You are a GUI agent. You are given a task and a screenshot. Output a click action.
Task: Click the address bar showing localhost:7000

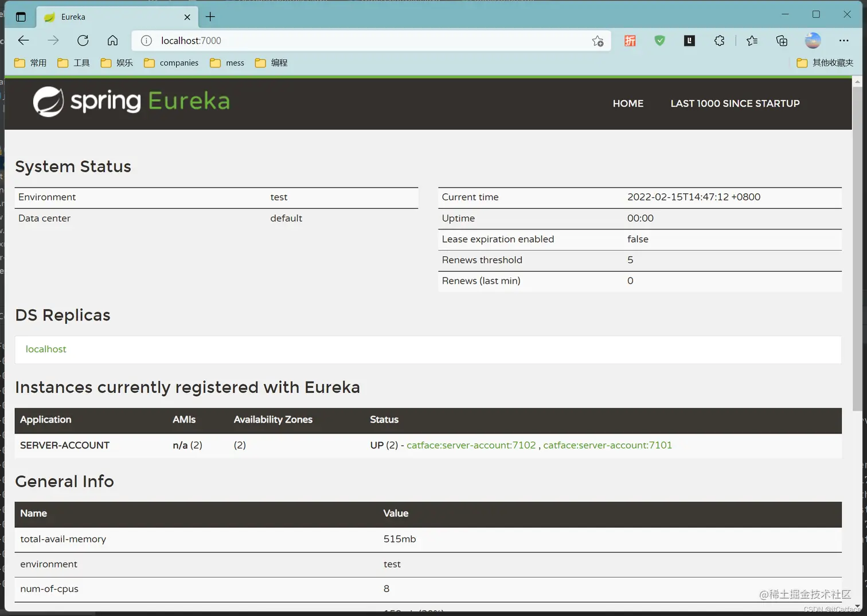click(370, 41)
